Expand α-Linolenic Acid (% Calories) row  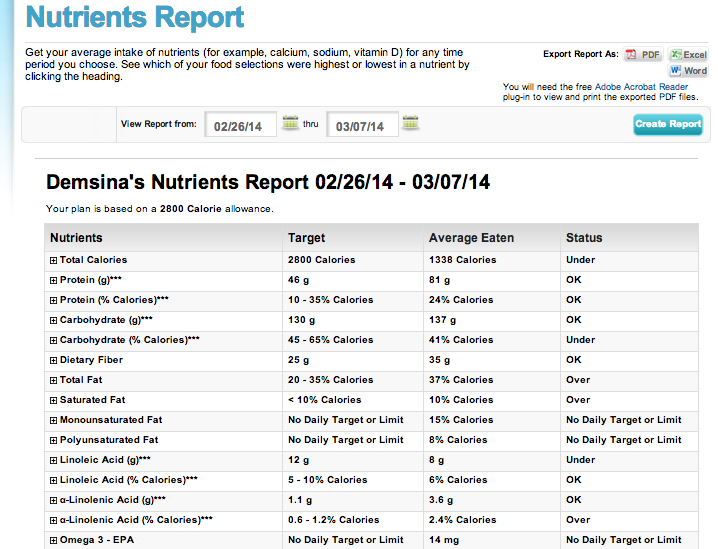click(54, 520)
